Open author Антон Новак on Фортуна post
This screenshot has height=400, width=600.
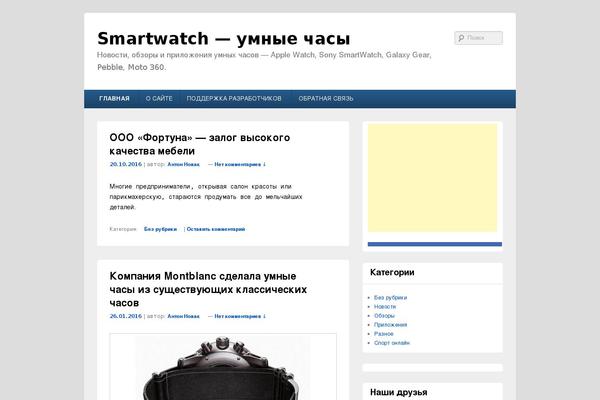(183, 164)
